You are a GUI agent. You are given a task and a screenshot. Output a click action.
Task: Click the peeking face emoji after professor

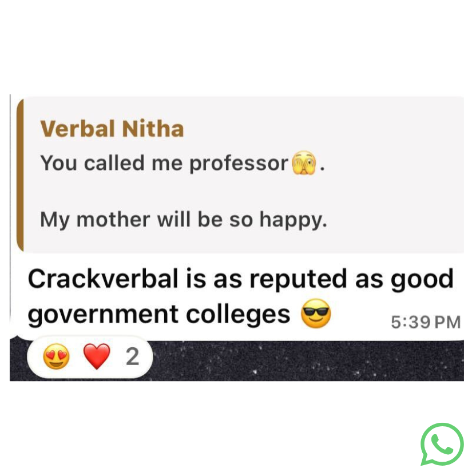304,163
